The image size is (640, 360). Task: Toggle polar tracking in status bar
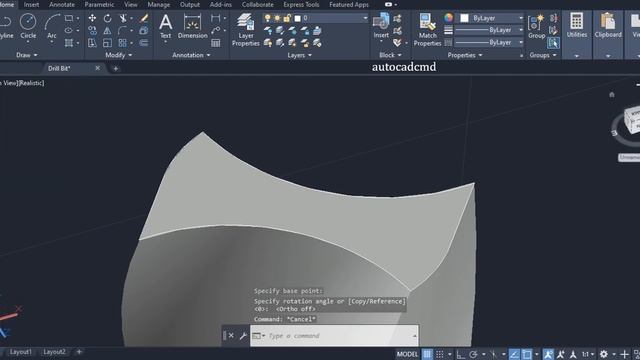tap(473, 354)
